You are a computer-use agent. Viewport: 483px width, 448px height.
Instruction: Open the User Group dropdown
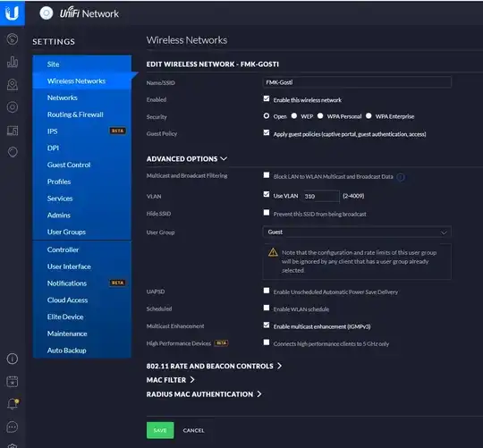coord(357,232)
